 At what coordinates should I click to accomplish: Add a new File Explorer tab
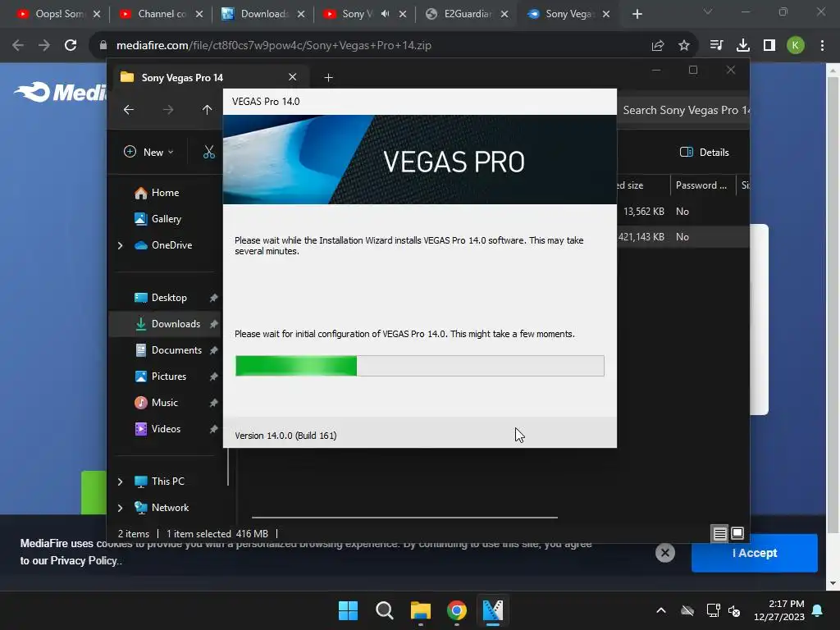(328, 78)
